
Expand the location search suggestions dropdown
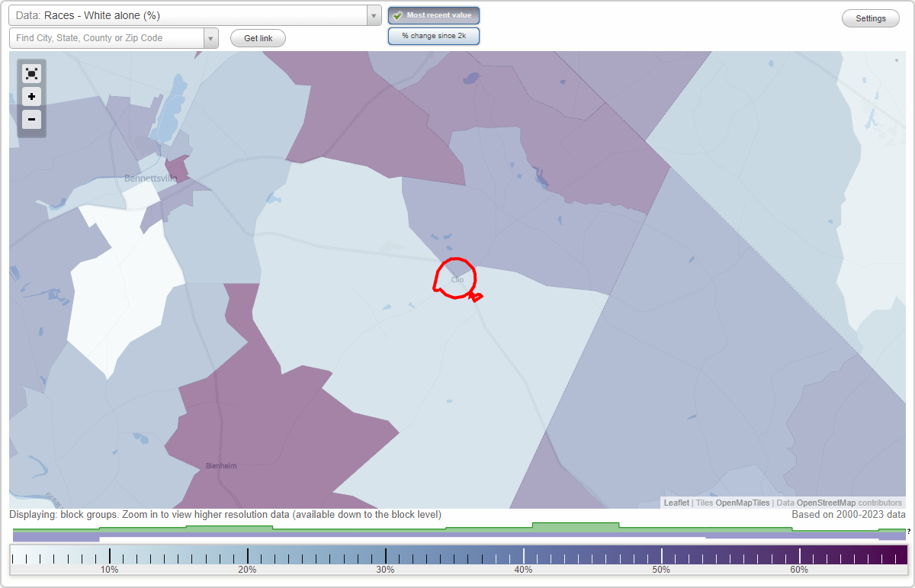click(x=211, y=37)
